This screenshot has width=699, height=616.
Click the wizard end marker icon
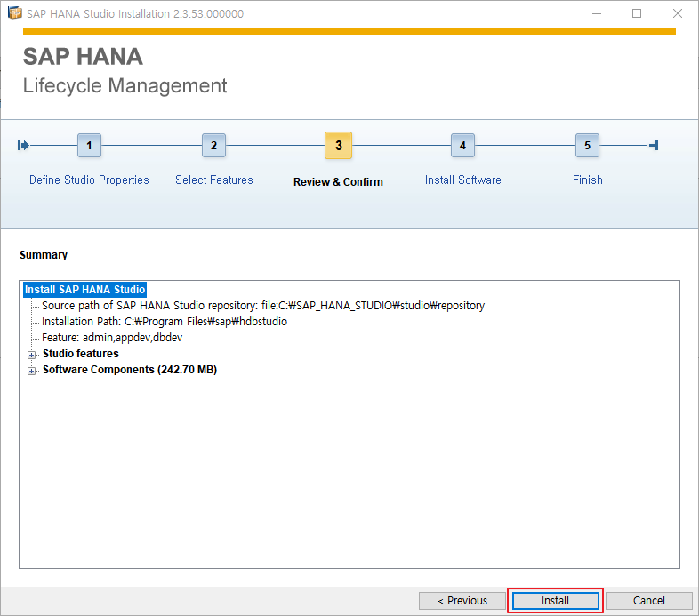[x=654, y=145]
